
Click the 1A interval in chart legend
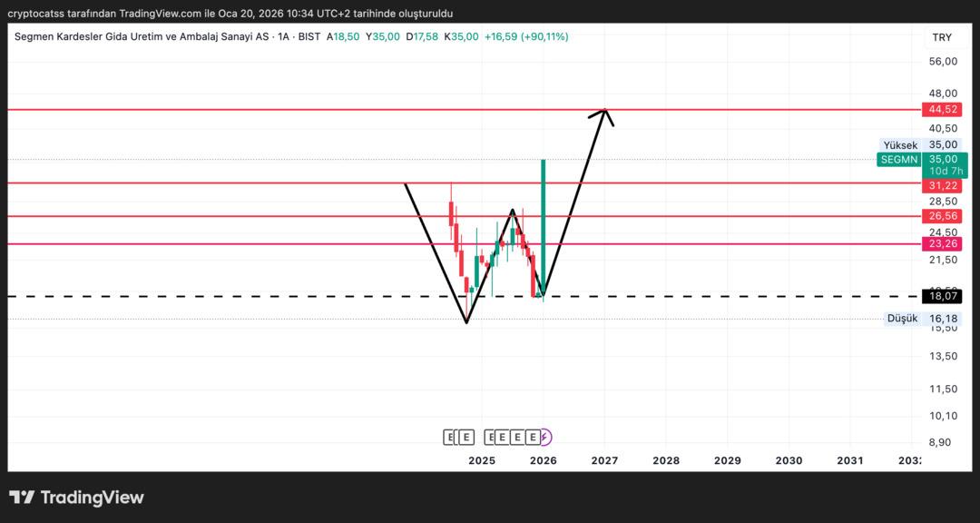[284, 36]
